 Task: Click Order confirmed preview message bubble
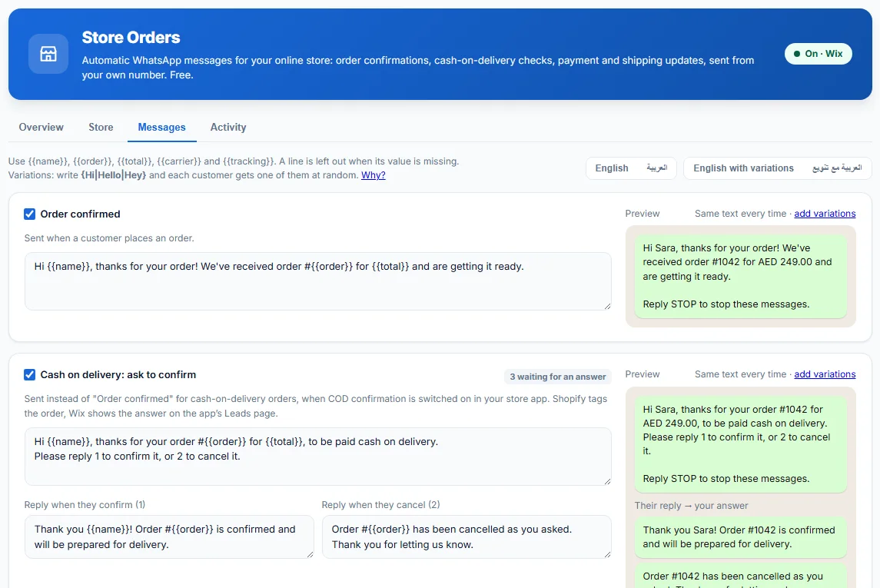(740, 276)
